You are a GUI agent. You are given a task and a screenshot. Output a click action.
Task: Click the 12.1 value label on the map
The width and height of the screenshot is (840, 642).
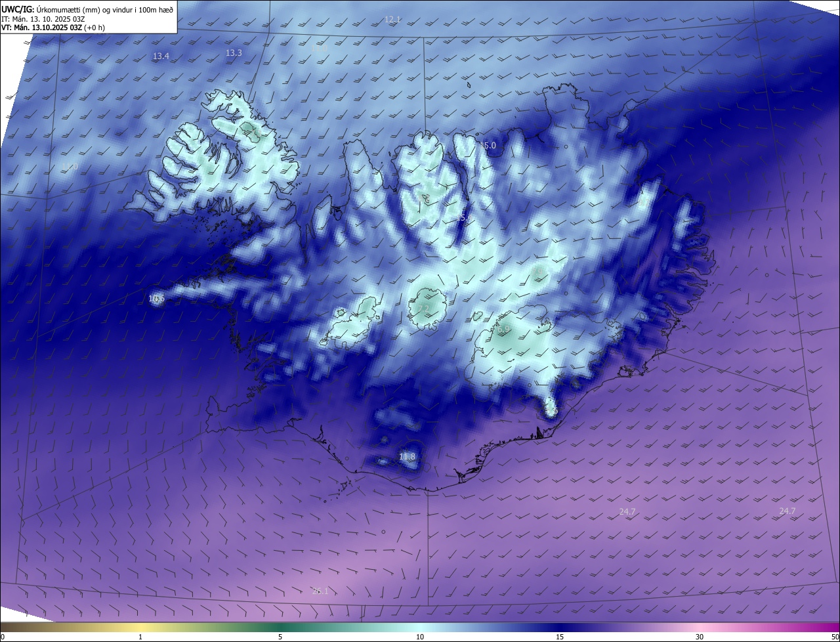pyautogui.click(x=392, y=20)
